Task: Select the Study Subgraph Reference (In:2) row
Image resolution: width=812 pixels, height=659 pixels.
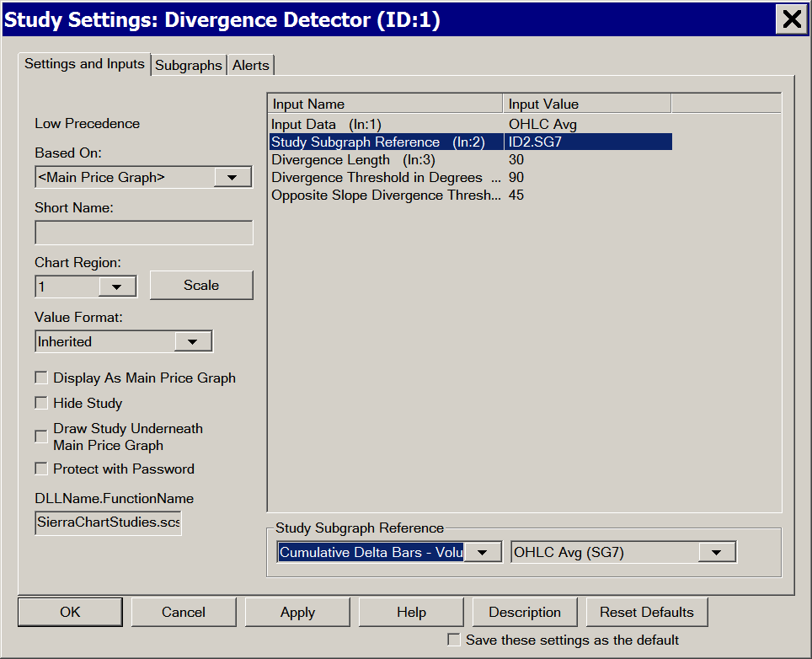Action: coord(470,142)
